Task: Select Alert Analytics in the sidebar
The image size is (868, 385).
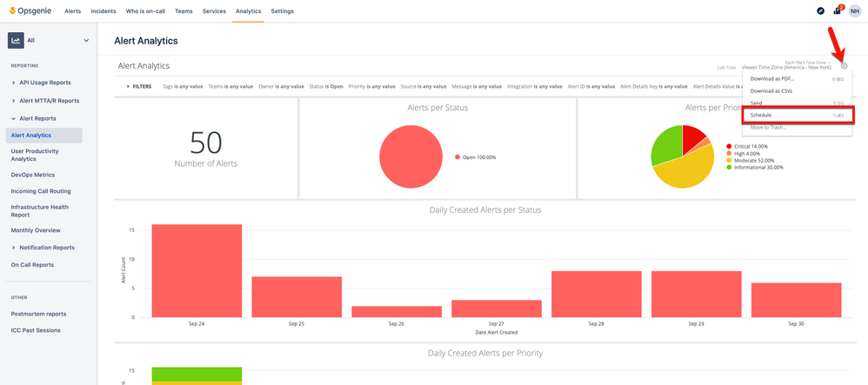Action: pos(44,136)
